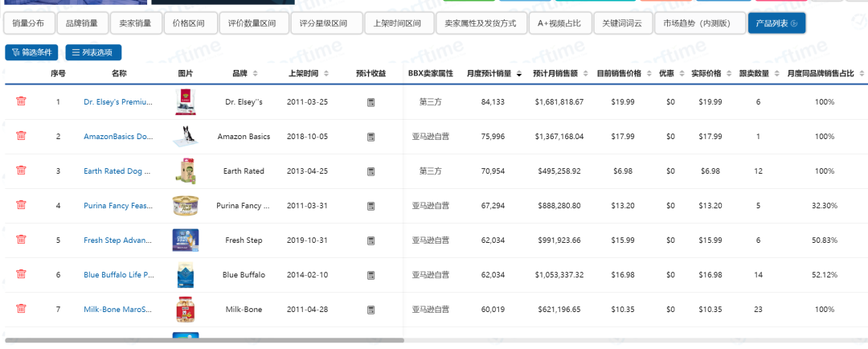Remove Earth Rated row via trash icon
868x349 pixels.
[x=21, y=170]
